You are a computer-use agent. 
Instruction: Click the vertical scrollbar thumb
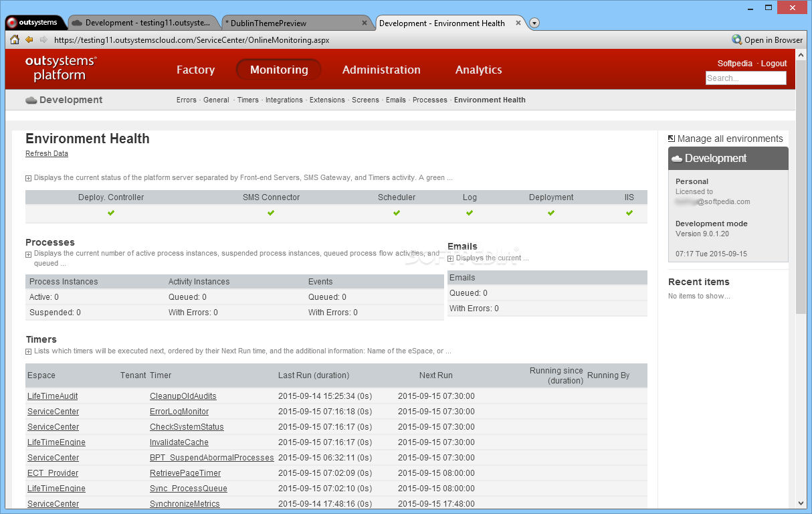801,187
